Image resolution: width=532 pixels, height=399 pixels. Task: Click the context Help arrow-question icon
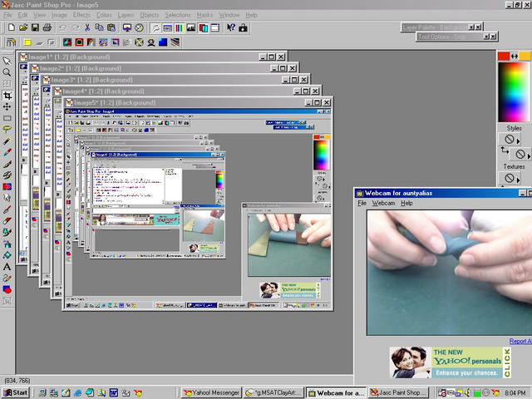coord(231,27)
